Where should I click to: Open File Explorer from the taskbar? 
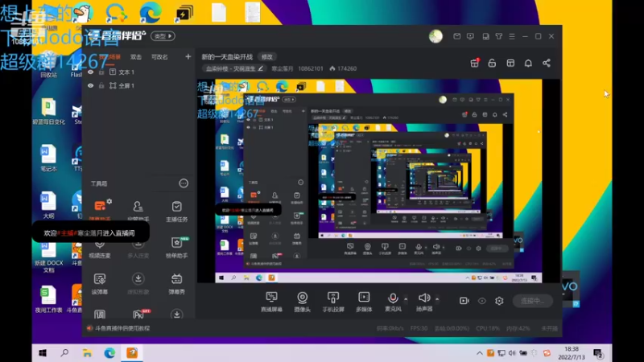[87, 353]
